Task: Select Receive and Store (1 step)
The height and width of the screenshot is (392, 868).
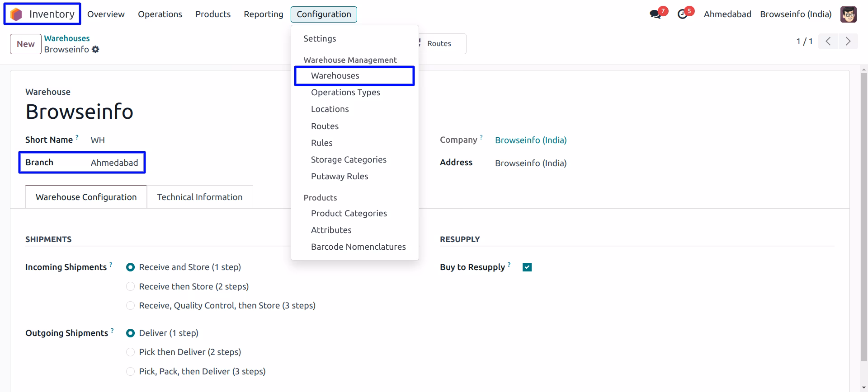Action: coord(131,267)
